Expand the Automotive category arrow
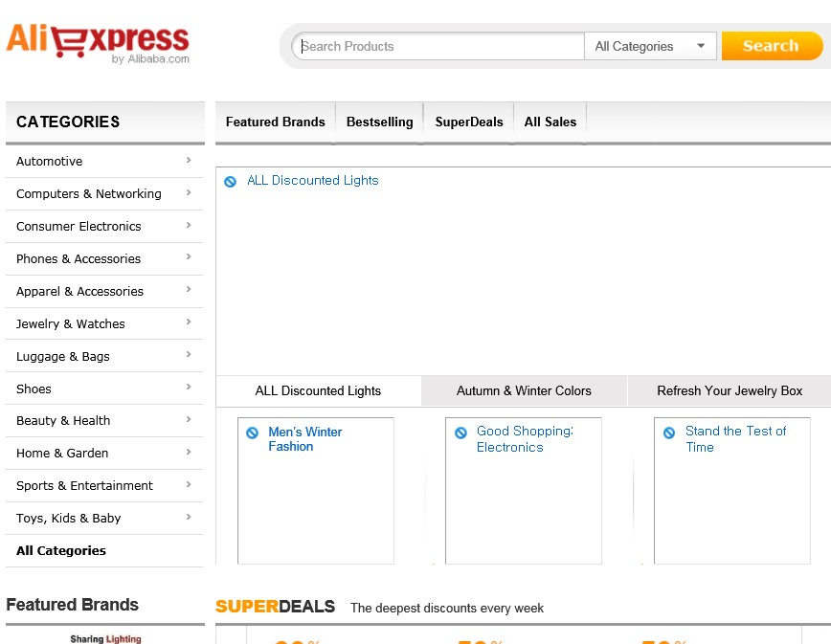 (x=189, y=160)
